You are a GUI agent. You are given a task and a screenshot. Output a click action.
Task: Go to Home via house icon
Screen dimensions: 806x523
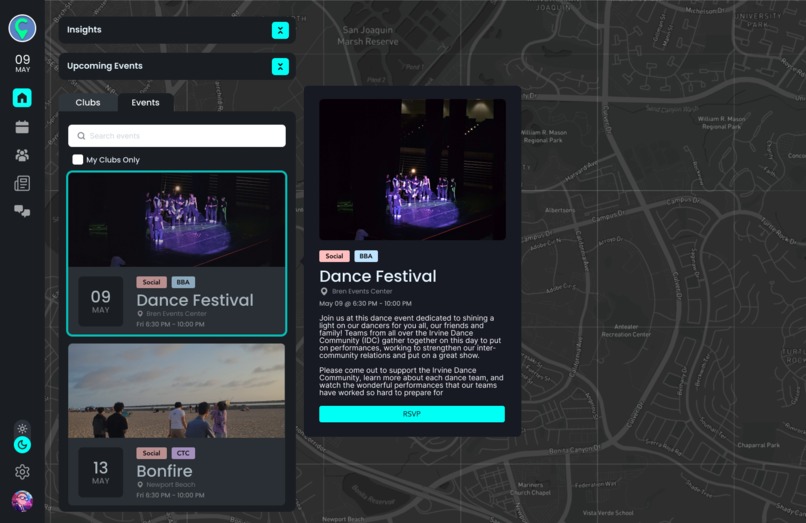coord(22,98)
